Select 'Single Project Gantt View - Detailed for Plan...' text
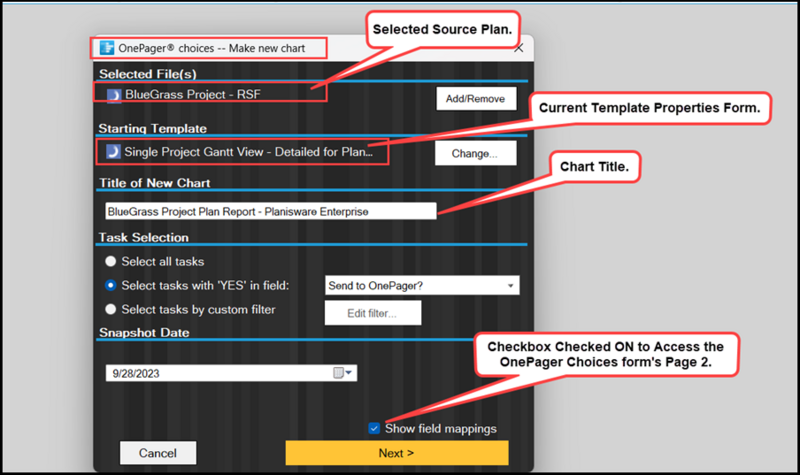This screenshot has width=800, height=475. 248,152
